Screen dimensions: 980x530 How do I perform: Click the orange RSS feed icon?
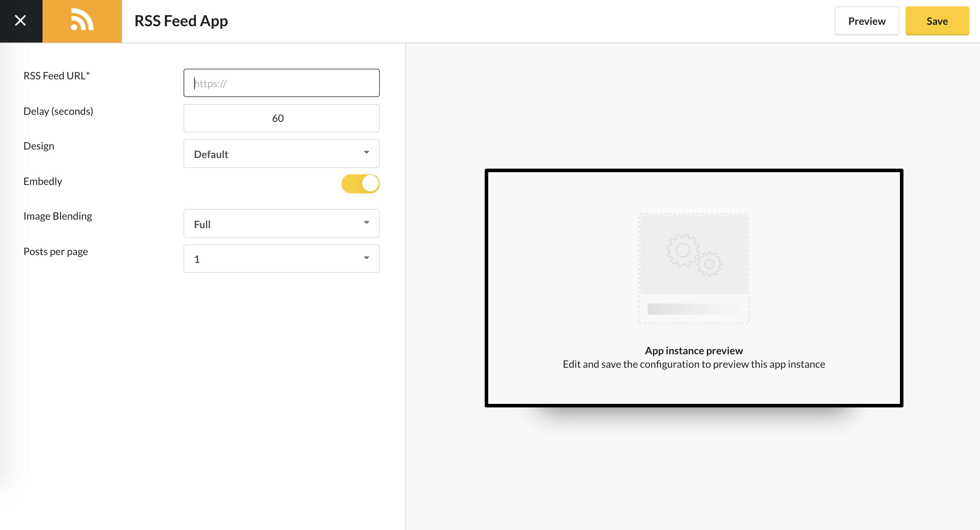[x=82, y=21]
